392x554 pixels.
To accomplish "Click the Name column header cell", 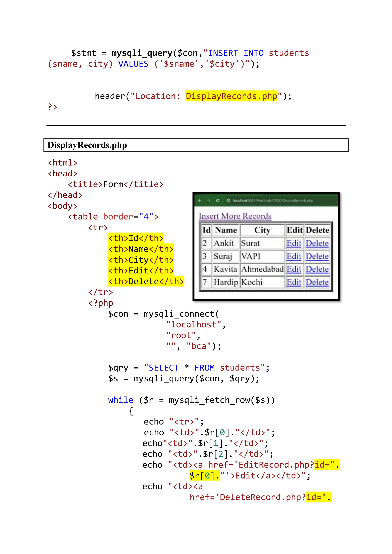I will click(226, 230).
